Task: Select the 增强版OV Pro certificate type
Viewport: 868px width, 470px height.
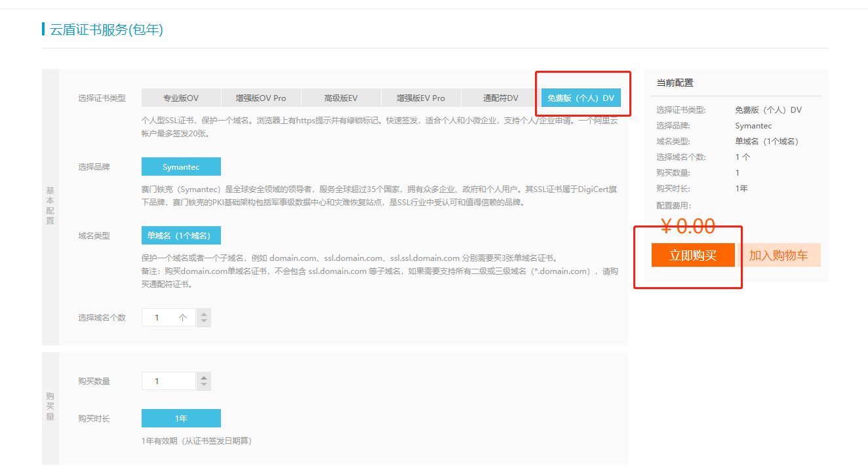Action: [261, 97]
